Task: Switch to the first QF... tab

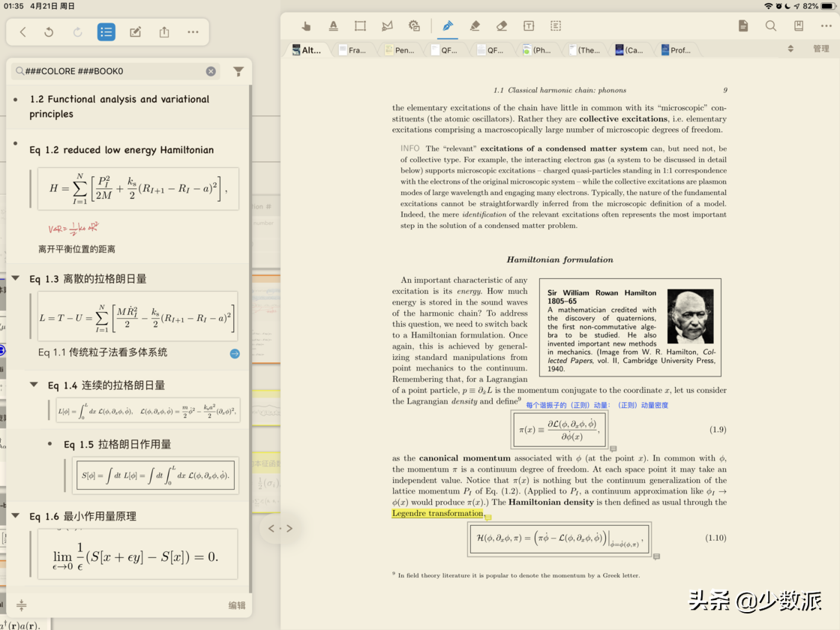Action: pyautogui.click(x=445, y=49)
